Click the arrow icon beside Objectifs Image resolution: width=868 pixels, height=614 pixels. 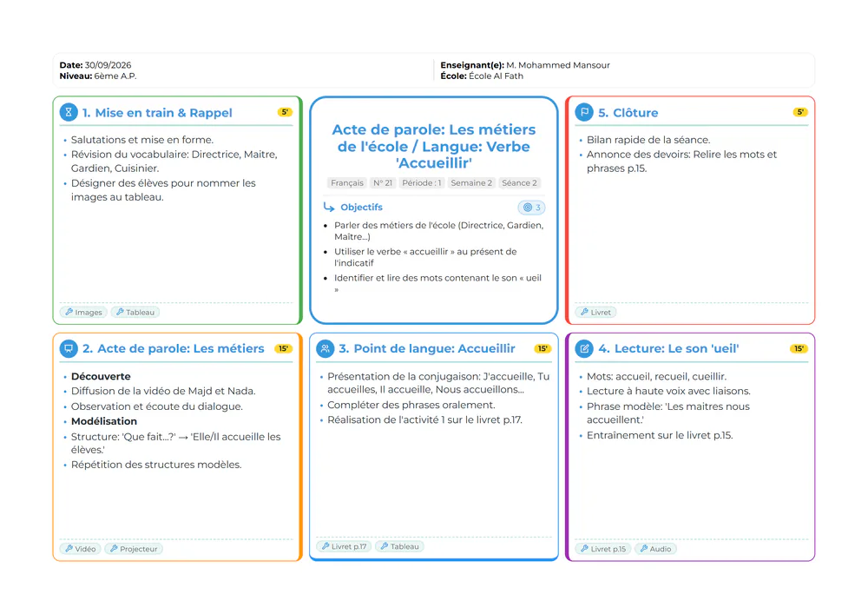click(329, 207)
